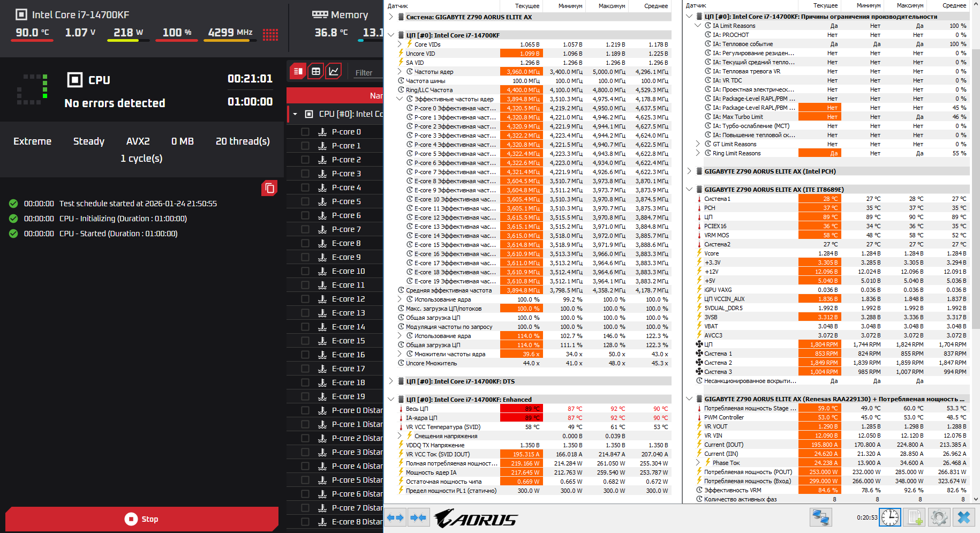980x533 pixels.
Task: Click the Uncore VID lightning icon
Action: pyautogui.click(x=401, y=54)
